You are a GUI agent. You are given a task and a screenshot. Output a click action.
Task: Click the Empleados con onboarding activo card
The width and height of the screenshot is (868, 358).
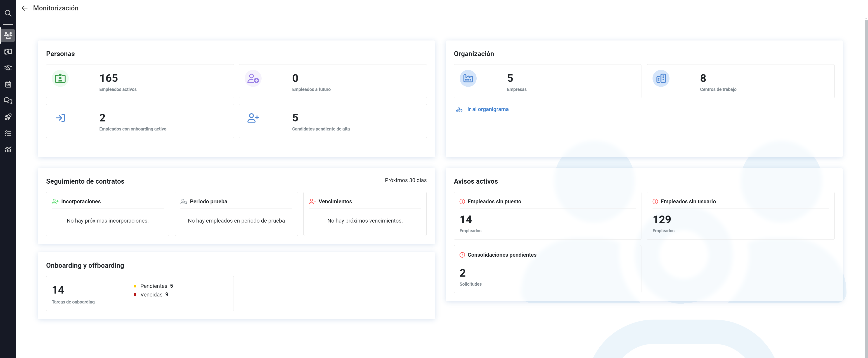click(140, 121)
